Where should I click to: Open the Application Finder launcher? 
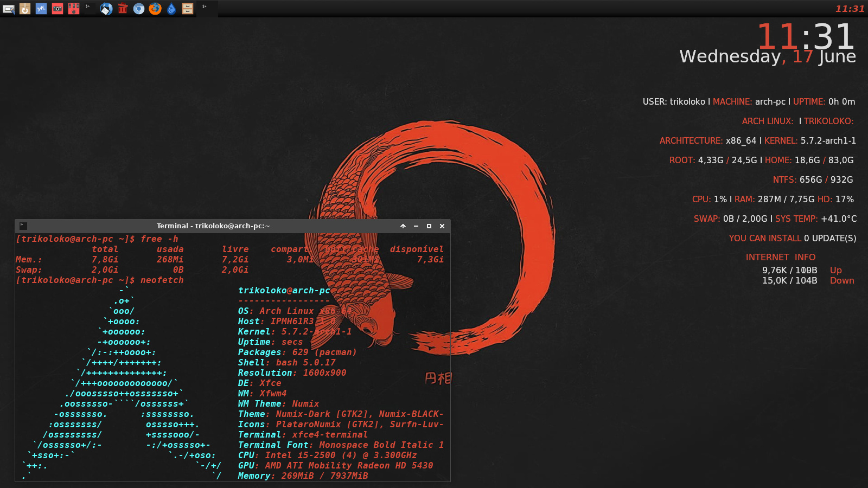(9, 9)
